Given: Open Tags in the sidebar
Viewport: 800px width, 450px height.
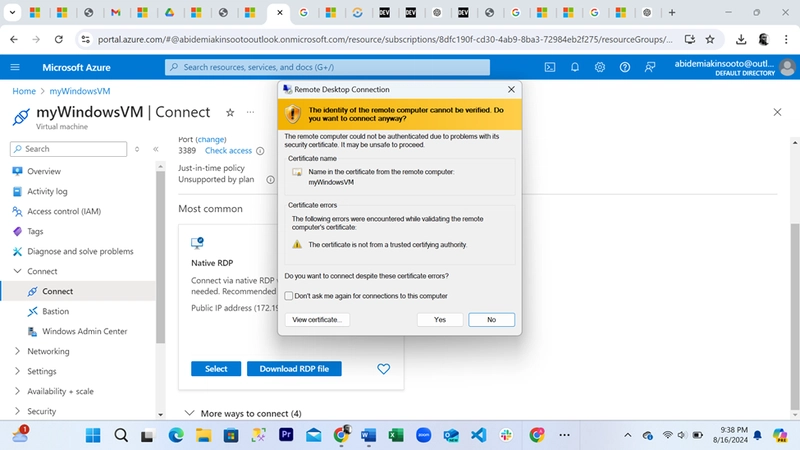Looking at the screenshot, I should [35, 231].
